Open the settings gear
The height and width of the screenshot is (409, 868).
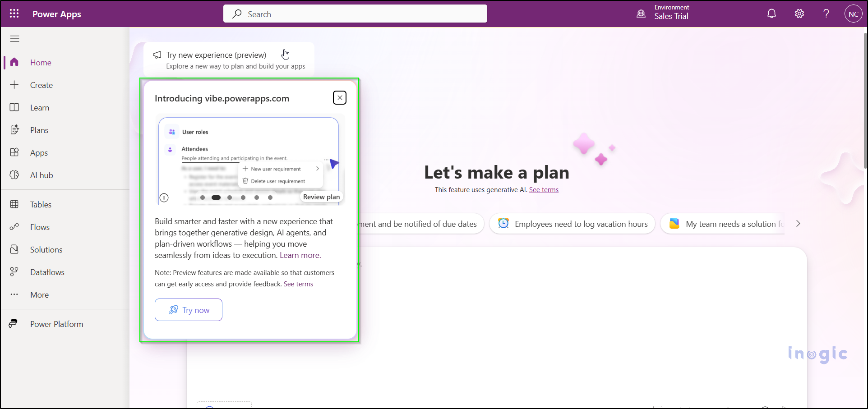(799, 14)
